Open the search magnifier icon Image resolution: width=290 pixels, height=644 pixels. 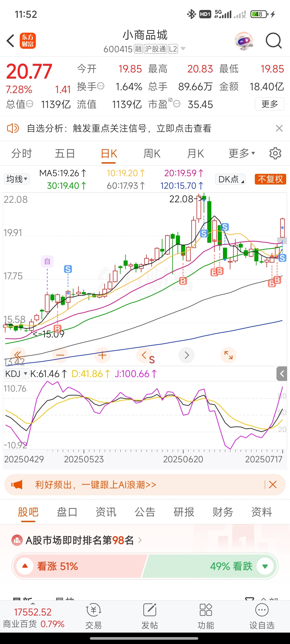coord(274,41)
